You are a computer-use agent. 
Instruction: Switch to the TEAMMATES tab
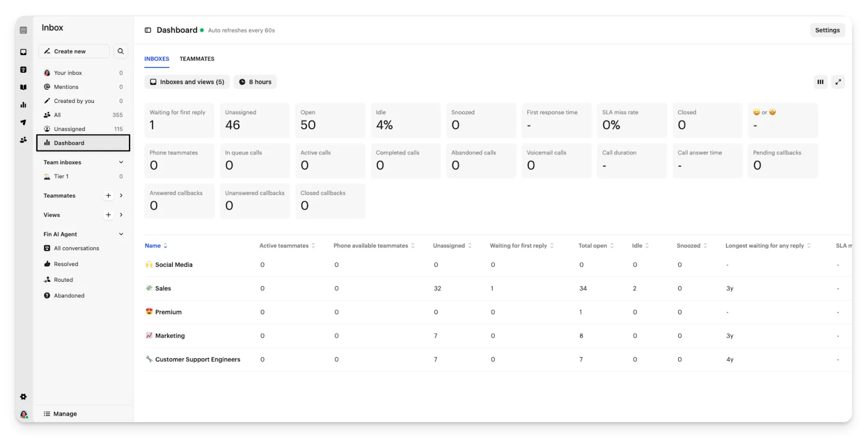pos(197,59)
